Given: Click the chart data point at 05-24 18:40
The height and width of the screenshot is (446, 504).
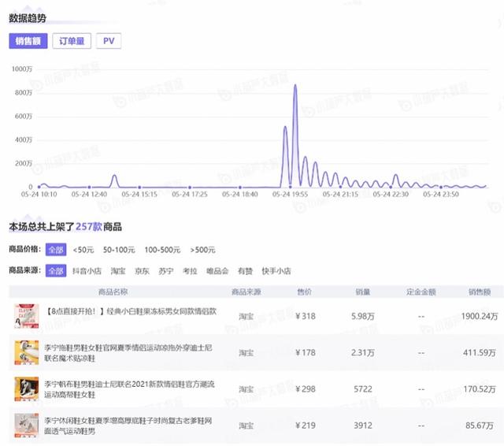Looking at the screenshot, I should [x=240, y=187].
